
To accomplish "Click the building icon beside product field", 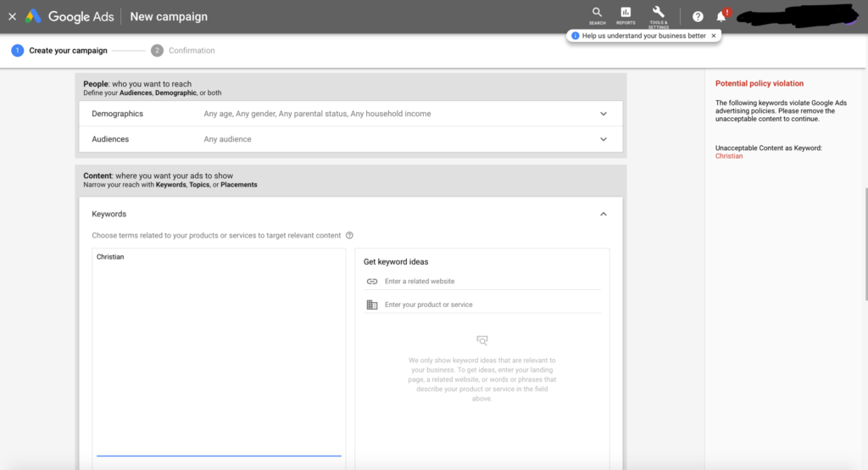I will point(372,305).
